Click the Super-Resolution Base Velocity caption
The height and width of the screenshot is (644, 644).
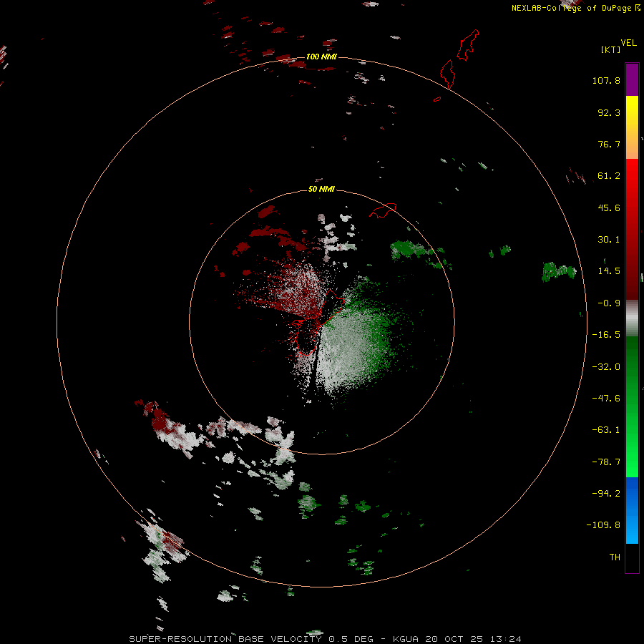pos(326,639)
